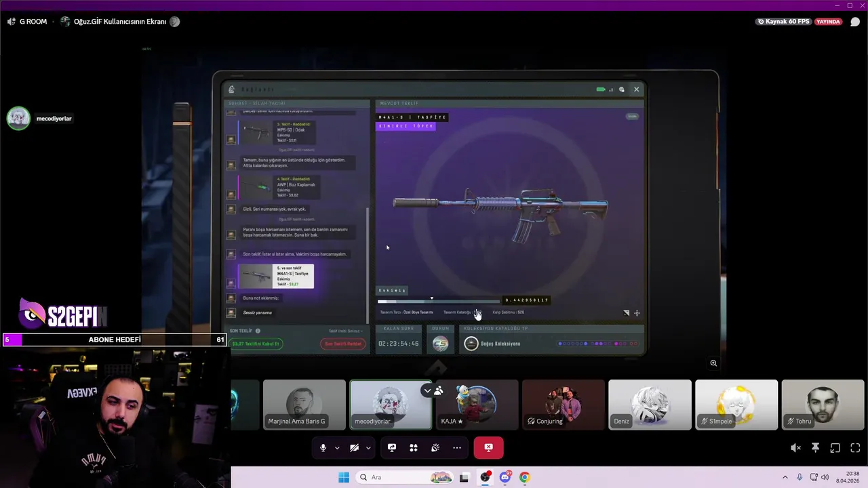The width and height of the screenshot is (868, 488).
Task: Select the M4A1-S | Tasfiye final offer card
Action: coord(276,277)
